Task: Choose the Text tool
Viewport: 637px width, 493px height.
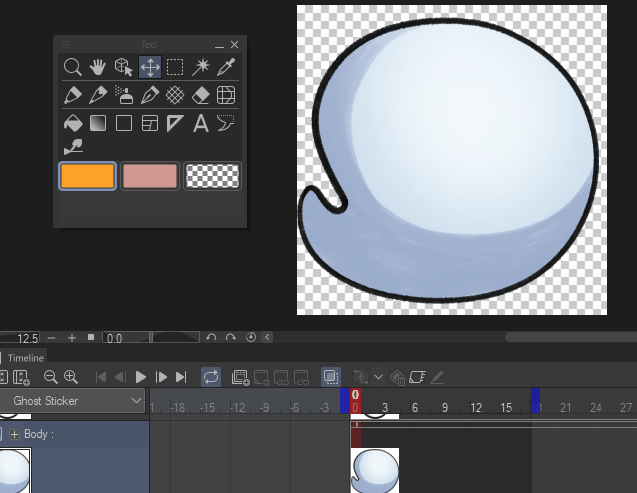Action: [201, 123]
